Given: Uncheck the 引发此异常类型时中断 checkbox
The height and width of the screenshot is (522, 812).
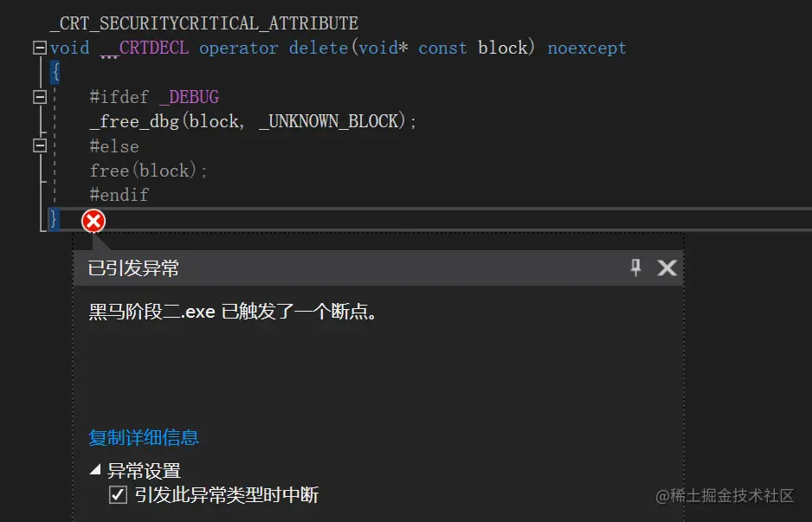Looking at the screenshot, I should coord(118,494).
